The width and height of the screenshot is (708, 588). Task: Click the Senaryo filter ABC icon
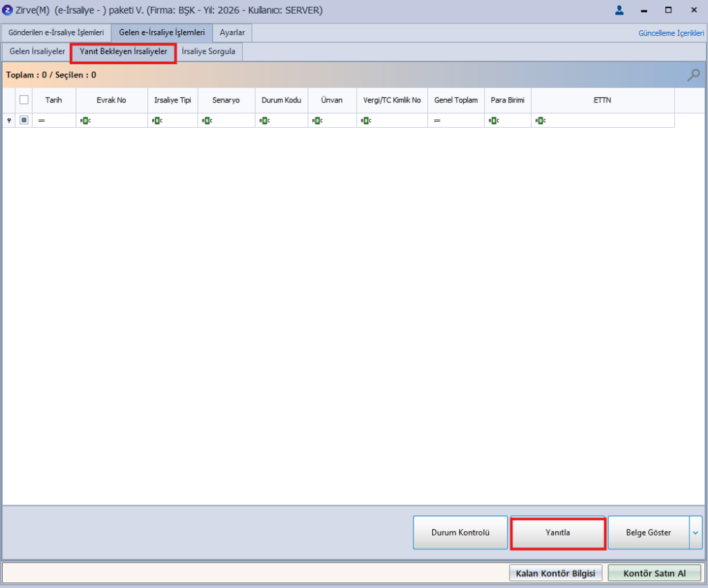pyautogui.click(x=207, y=120)
